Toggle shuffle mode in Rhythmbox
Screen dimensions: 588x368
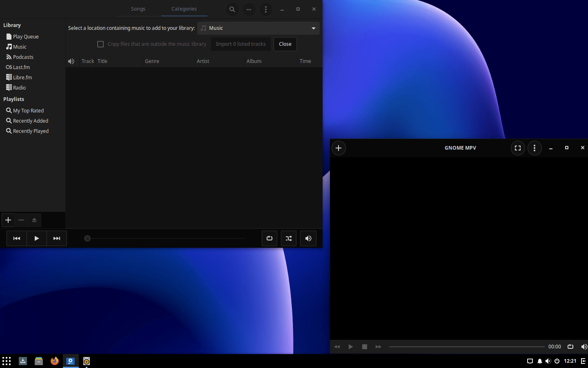pyautogui.click(x=289, y=238)
